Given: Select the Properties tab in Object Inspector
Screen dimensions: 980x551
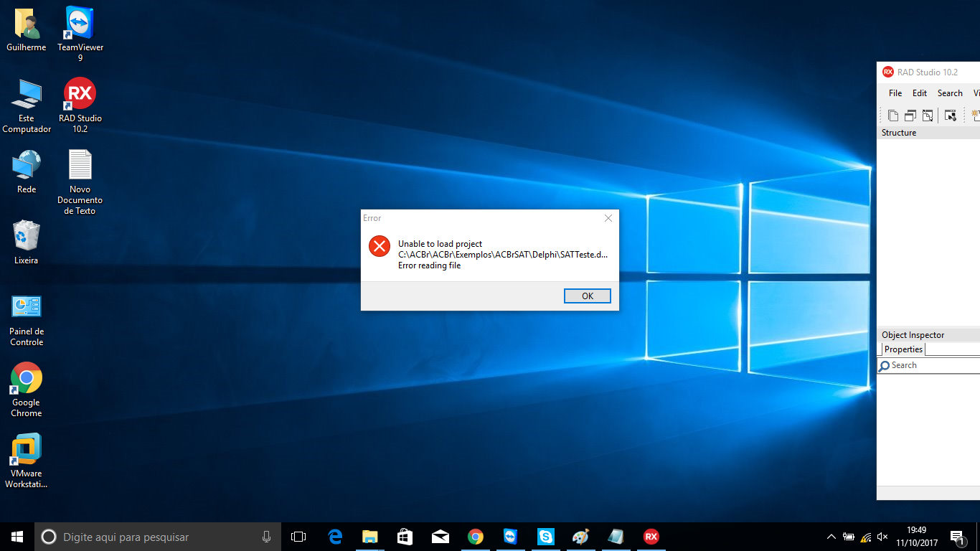Looking at the screenshot, I should tap(903, 349).
